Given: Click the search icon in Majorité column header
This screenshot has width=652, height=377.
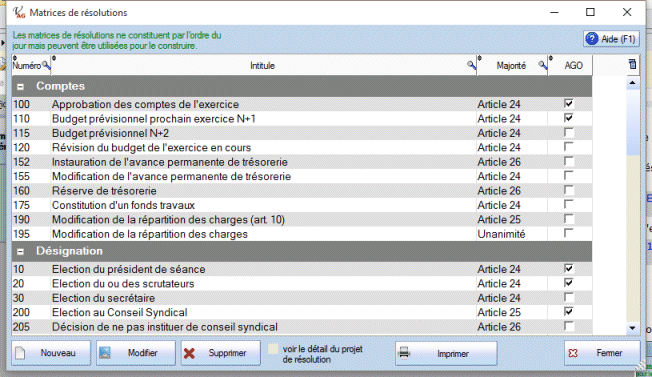Looking at the screenshot, I should 542,65.
